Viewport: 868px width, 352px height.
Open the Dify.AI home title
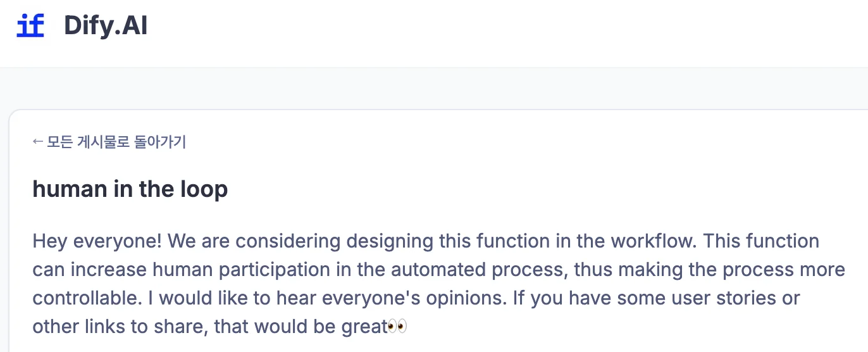point(106,26)
